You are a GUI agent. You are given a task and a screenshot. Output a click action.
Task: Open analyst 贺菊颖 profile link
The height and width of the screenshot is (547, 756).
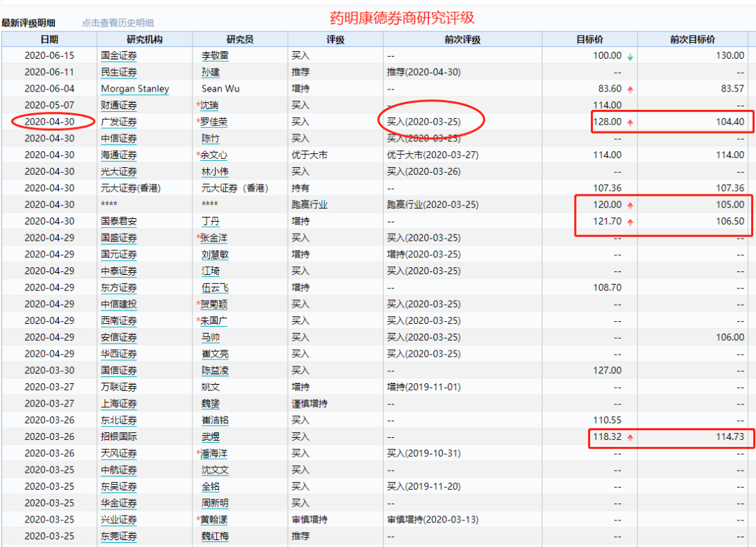(213, 304)
